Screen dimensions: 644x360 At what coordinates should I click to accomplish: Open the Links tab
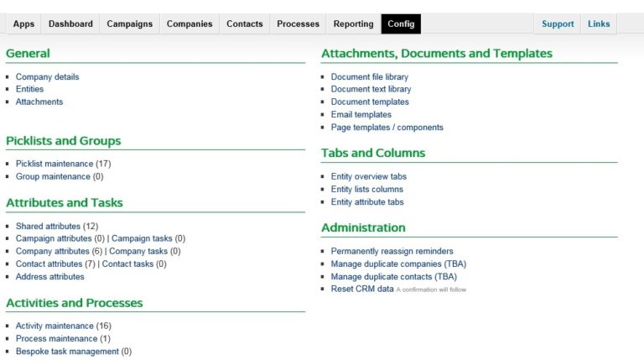[x=599, y=24]
